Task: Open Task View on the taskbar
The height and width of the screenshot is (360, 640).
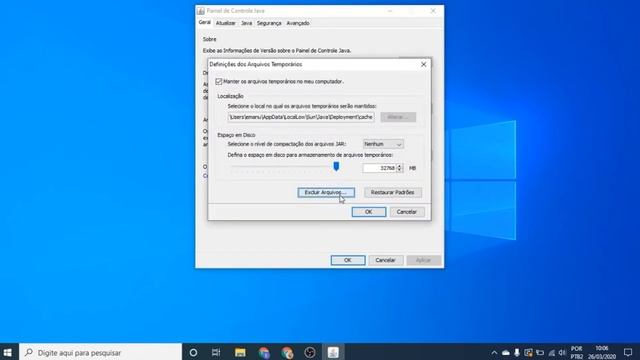Action: click(216, 352)
